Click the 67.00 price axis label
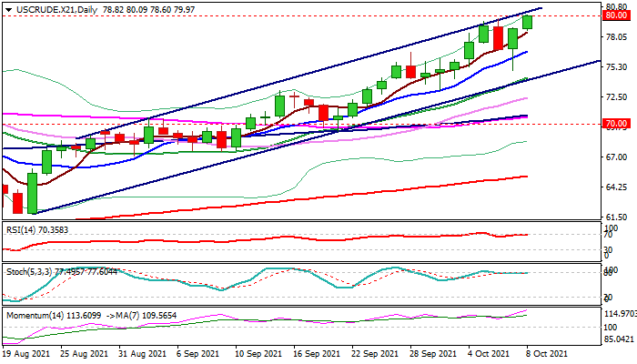Screen dimensions: 637x364 (617, 157)
